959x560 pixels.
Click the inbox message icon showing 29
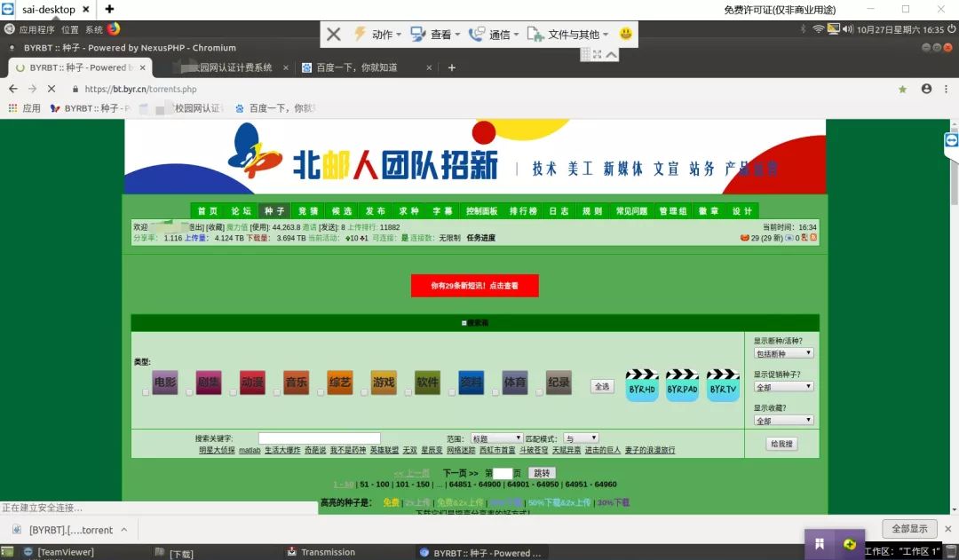pos(744,238)
